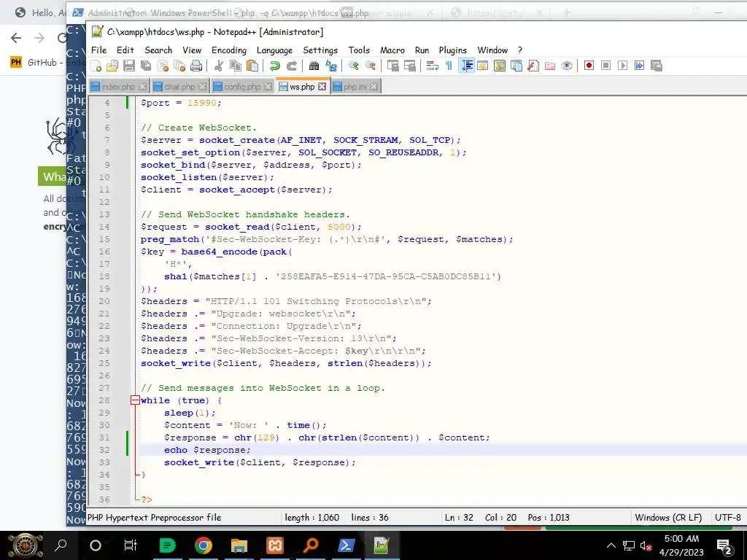
Task: Open the Replace dialog icon
Action: (331, 66)
